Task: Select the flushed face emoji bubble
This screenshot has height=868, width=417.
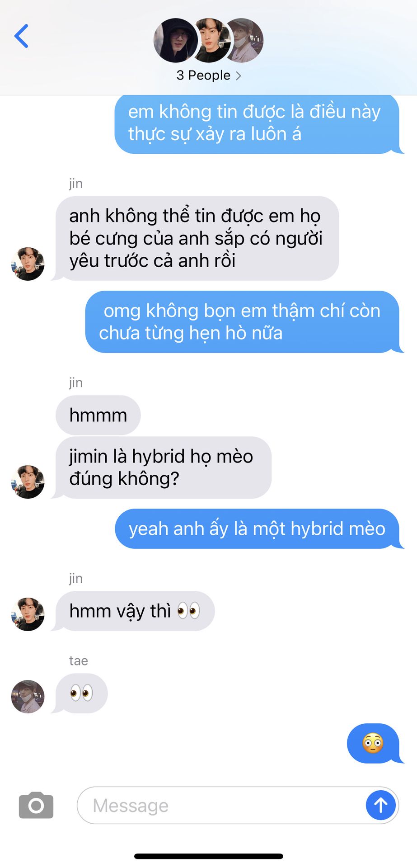Action: pyautogui.click(x=374, y=743)
